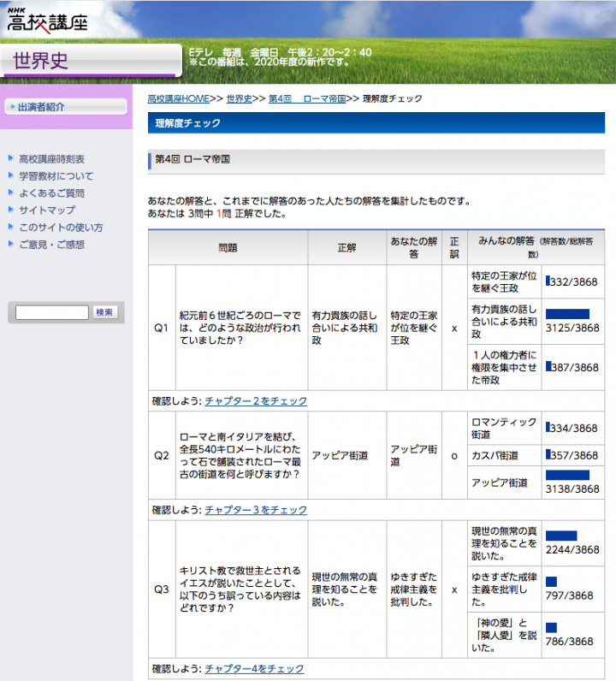616x681 pixels.
Task: Open the 高校講座時刻表 sidebar link
Action: 51,159
